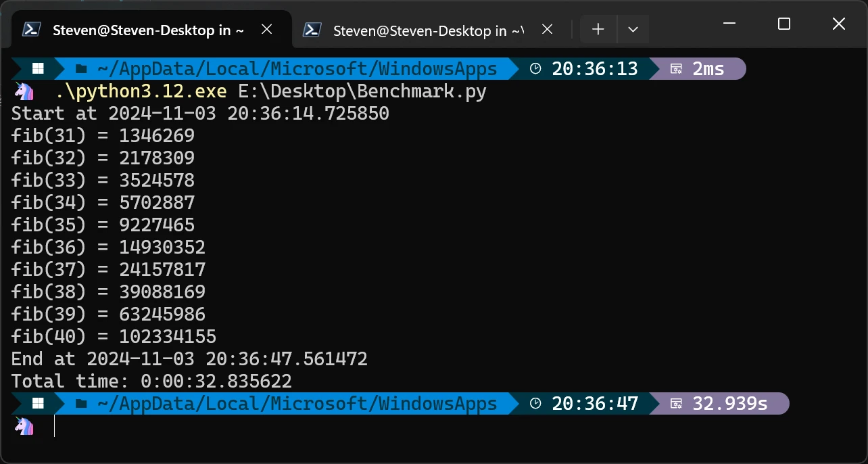
Task: Click the X on the active tab
Action: [x=266, y=29]
